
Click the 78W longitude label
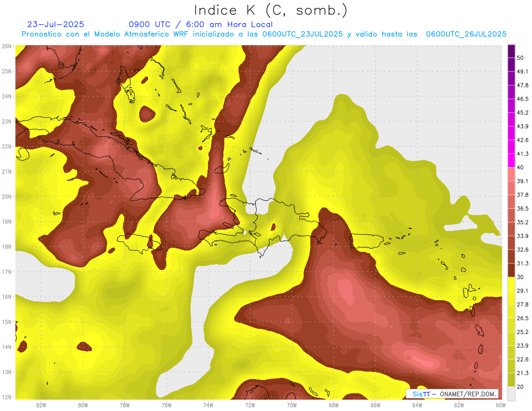click(x=125, y=405)
